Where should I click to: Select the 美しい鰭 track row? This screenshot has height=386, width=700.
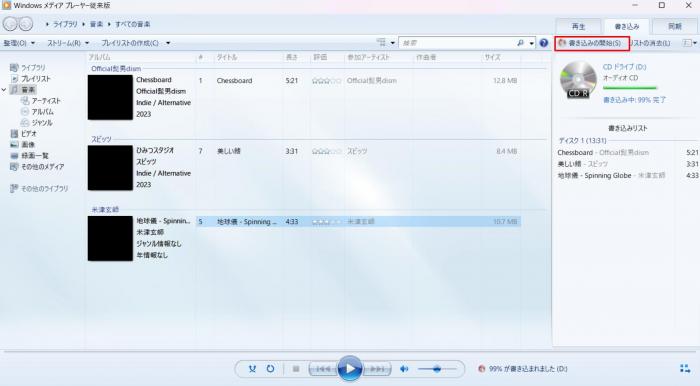358,151
